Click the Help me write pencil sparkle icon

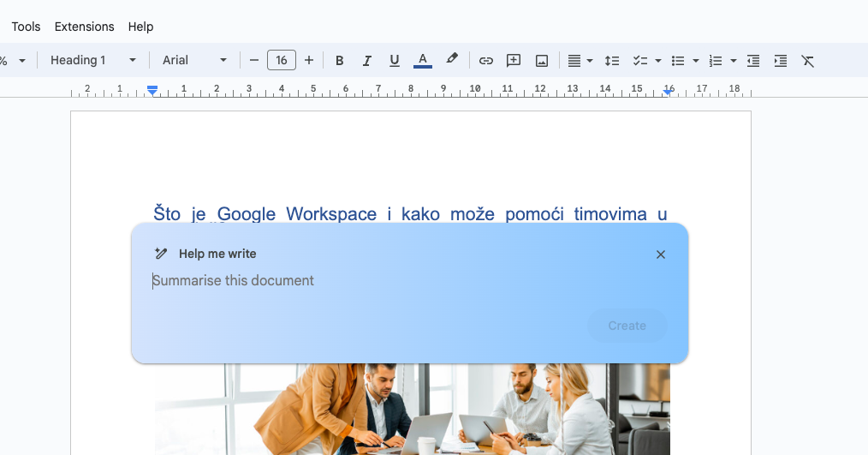pos(161,254)
